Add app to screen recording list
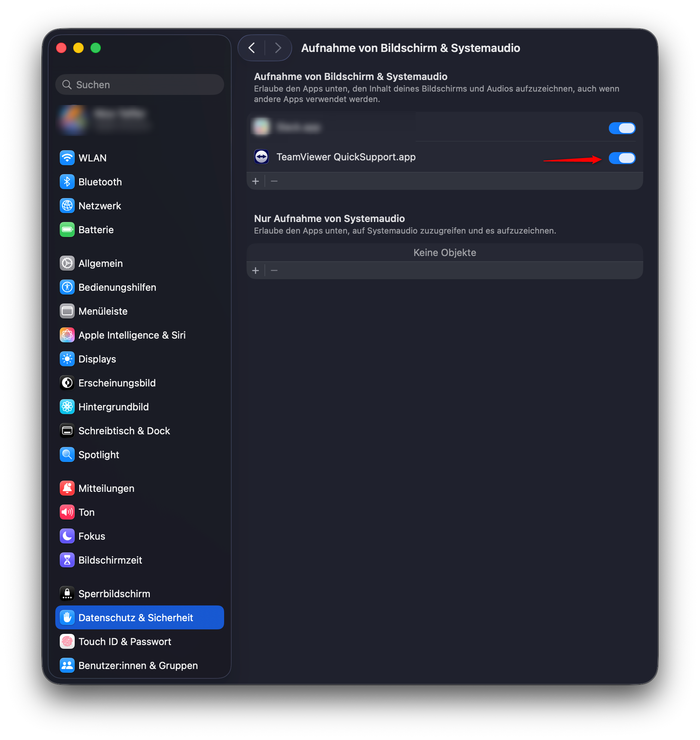The image size is (700, 740). (x=255, y=181)
